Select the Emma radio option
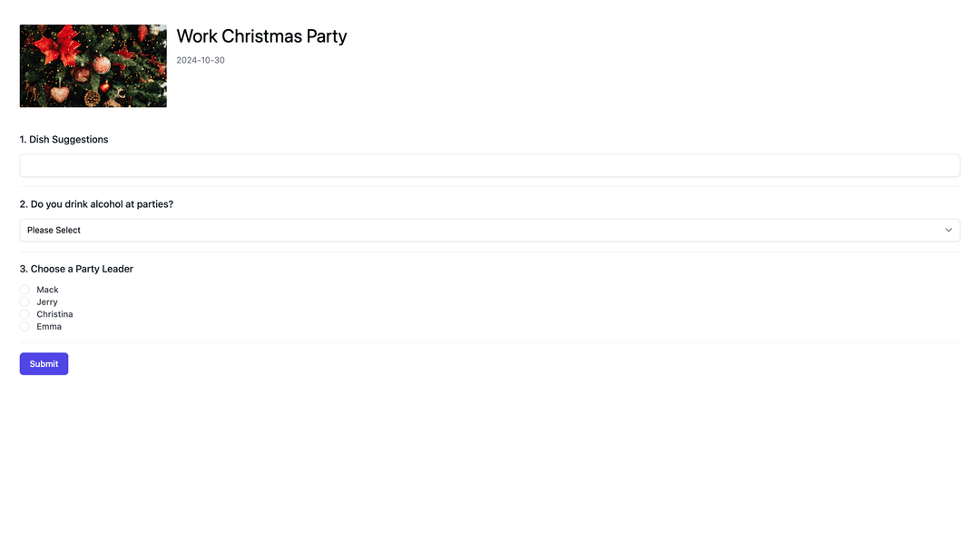Screen dimensions: 980x554 pos(24,326)
